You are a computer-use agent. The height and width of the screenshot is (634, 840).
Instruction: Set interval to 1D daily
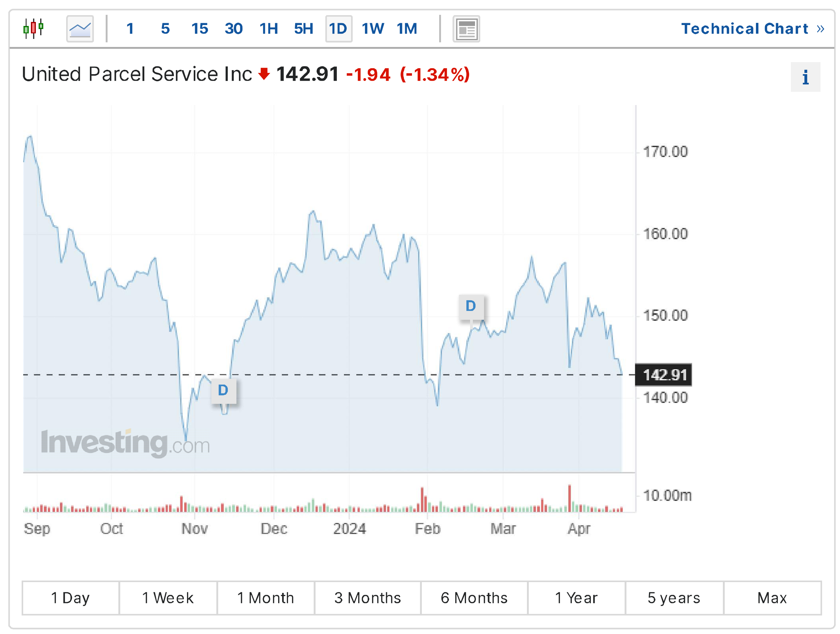pyautogui.click(x=338, y=29)
